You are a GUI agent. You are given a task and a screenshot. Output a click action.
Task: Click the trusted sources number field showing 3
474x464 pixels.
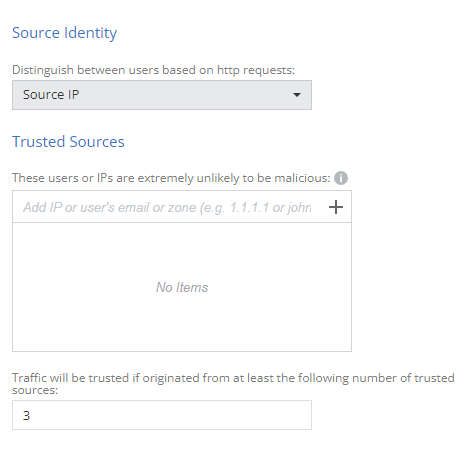click(x=162, y=415)
